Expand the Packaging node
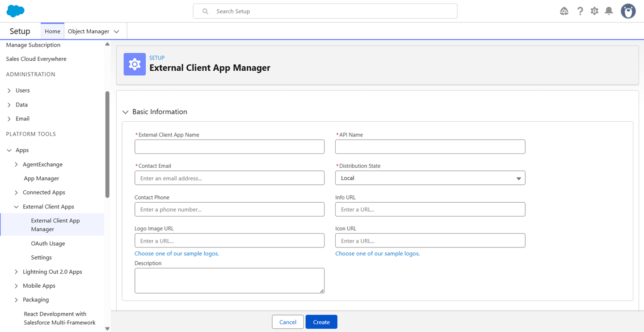The image size is (644, 332). click(x=16, y=300)
